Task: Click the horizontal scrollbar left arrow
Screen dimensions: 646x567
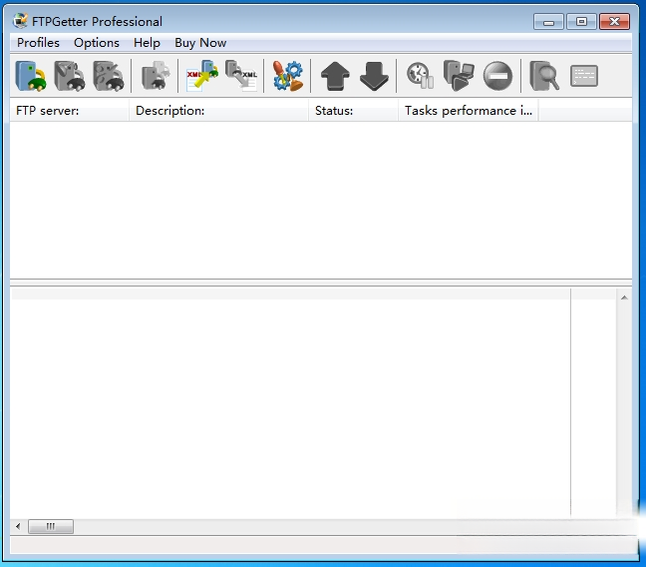Action: click(x=18, y=526)
